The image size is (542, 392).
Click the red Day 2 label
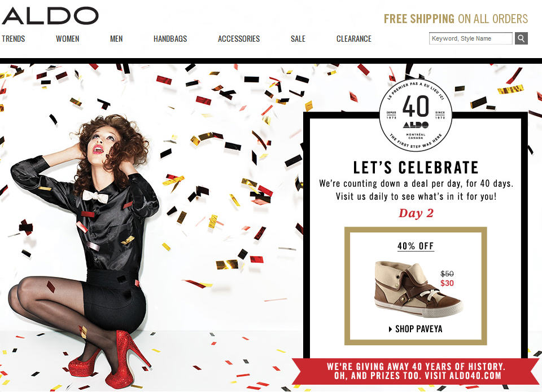click(416, 213)
